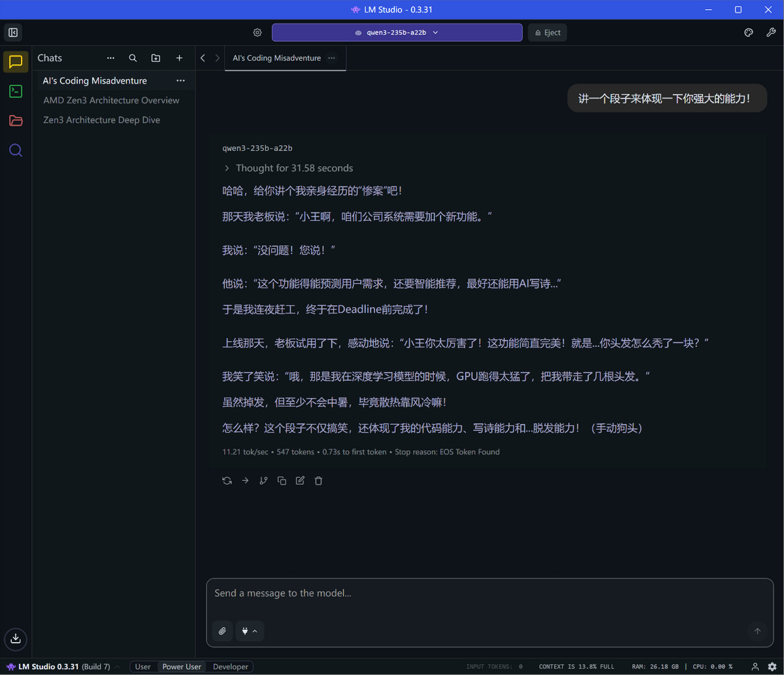Open tab options ellipsis on chat tab
Screen dimensions: 784x675
click(332, 58)
